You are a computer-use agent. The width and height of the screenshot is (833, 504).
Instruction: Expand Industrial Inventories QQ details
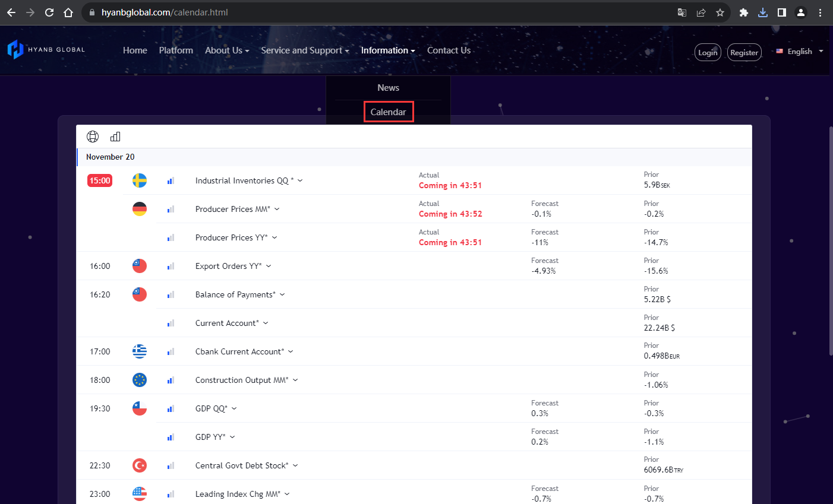click(x=300, y=180)
